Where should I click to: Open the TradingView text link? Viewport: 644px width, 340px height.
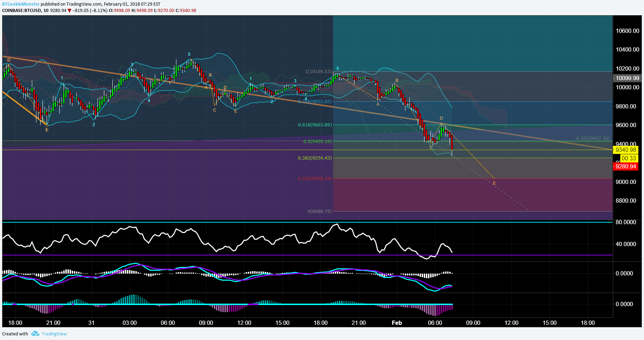click(54, 334)
